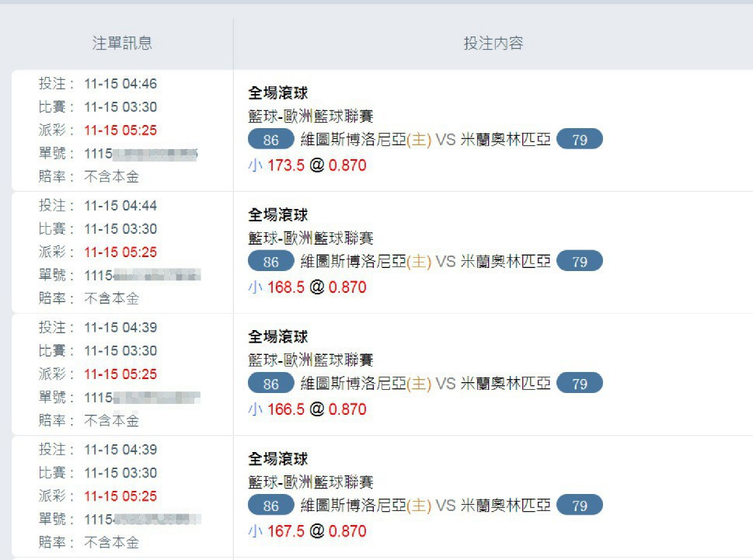Click score badge 86 in second bet row

point(271,262)
